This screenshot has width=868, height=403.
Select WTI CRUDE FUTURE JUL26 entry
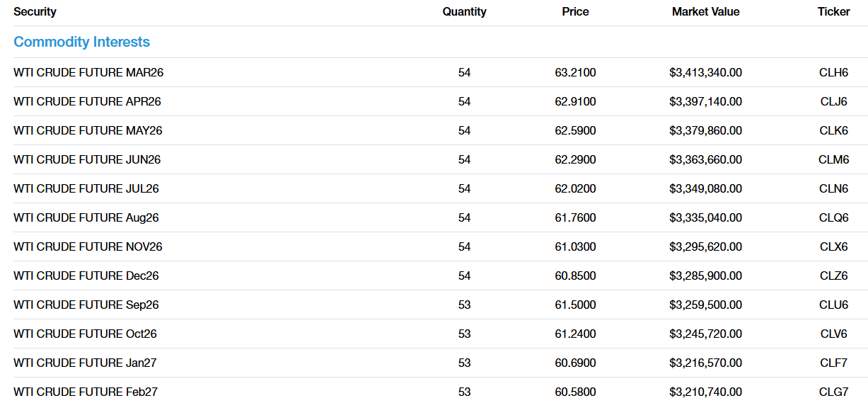pos(86,188)
